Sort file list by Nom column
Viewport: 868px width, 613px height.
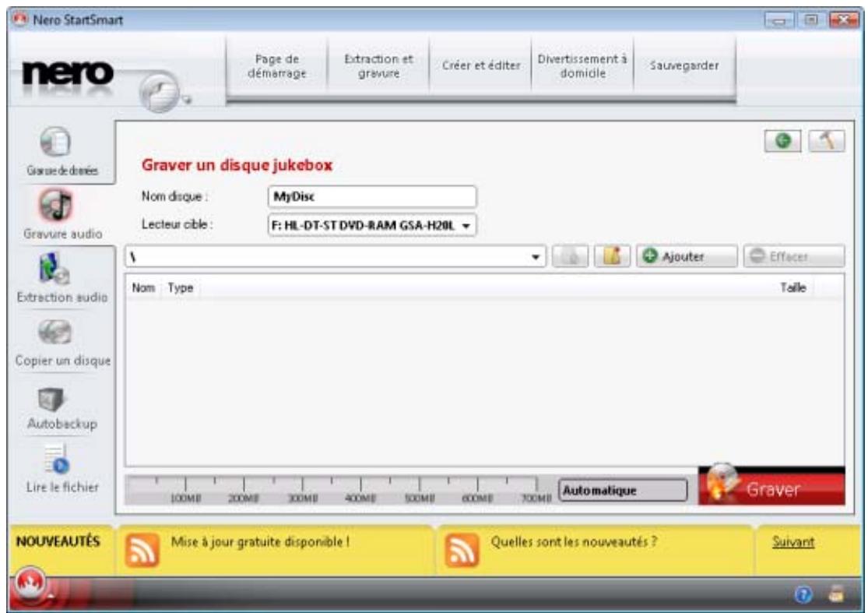point(143,287)
